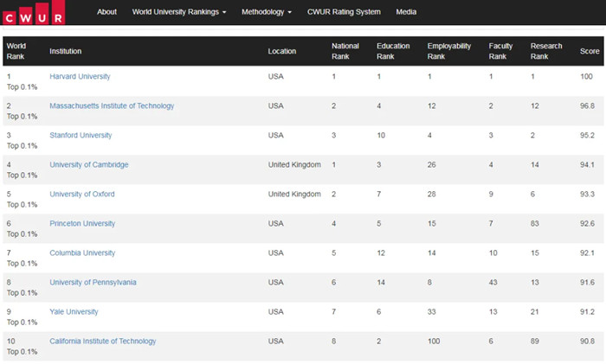The width and height of the screenshot is (606, 364).
Task: Select Oxford's score 93.3
Action: (587, 194)
